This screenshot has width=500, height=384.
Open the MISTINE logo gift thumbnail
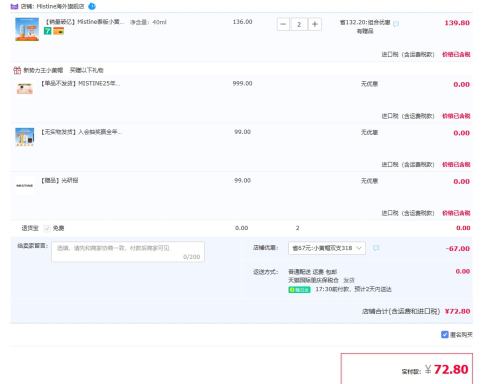25,185
